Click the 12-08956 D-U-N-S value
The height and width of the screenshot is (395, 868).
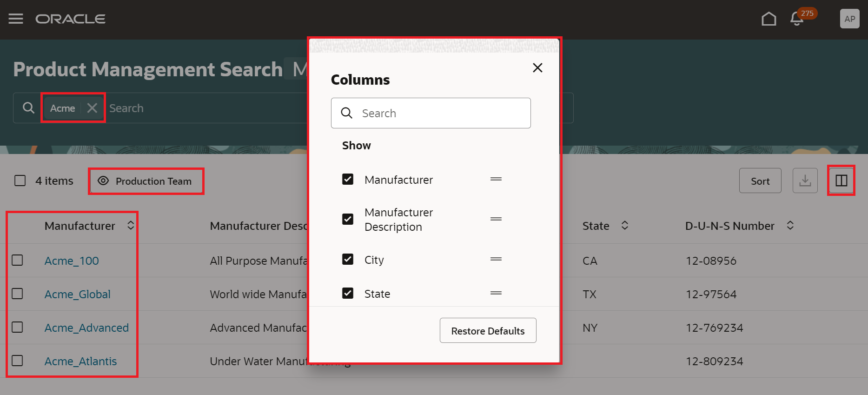(x=711, y=261)
